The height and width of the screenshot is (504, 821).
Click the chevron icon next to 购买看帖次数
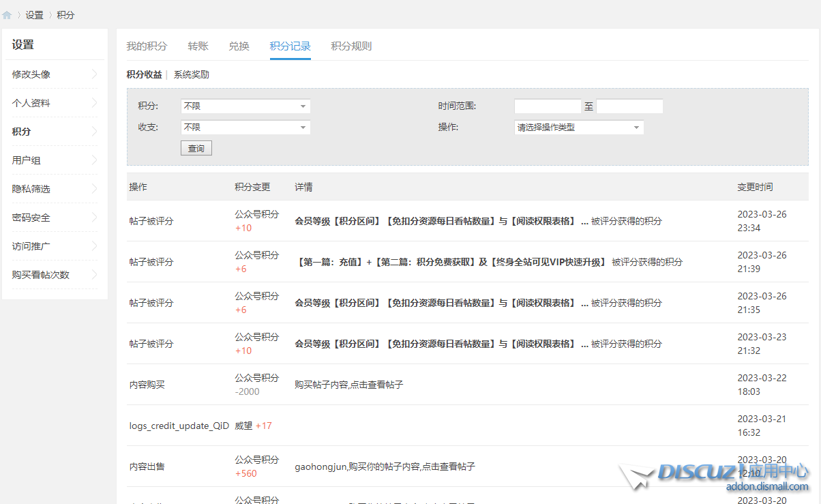94,275
